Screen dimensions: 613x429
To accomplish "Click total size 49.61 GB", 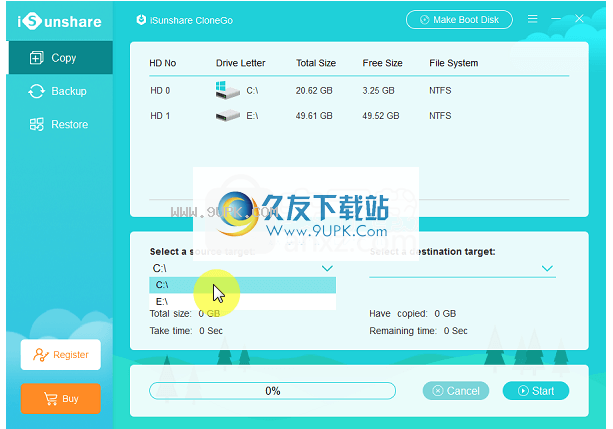I will pos(314,116).
